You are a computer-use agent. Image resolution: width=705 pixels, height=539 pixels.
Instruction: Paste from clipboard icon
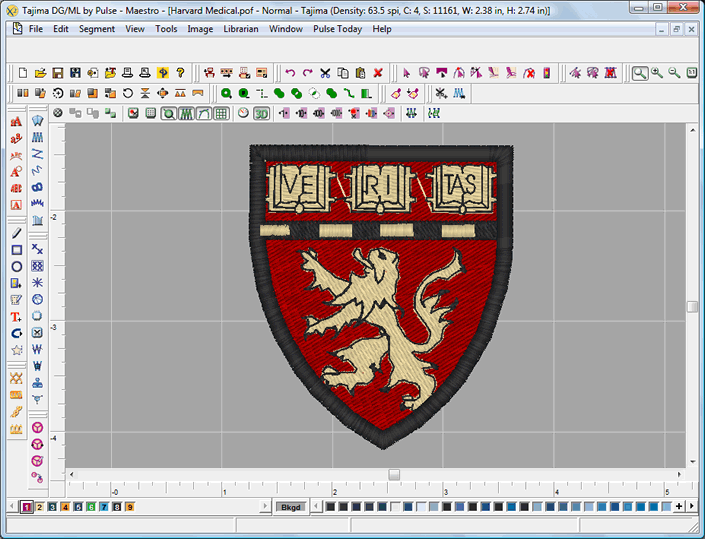click(x=360, y=73)
